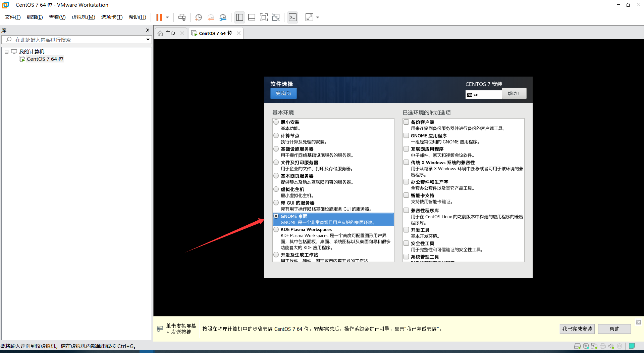Toggle Unity mode icon
Screen dimensions: 644x353
pos(276,17)
